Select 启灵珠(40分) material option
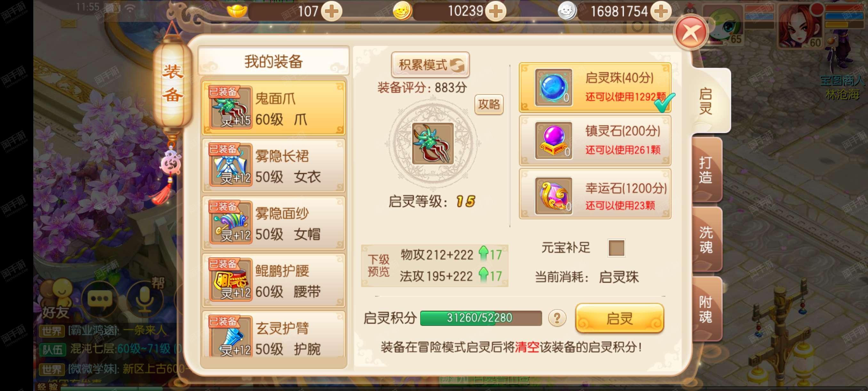 click(595, 88)
